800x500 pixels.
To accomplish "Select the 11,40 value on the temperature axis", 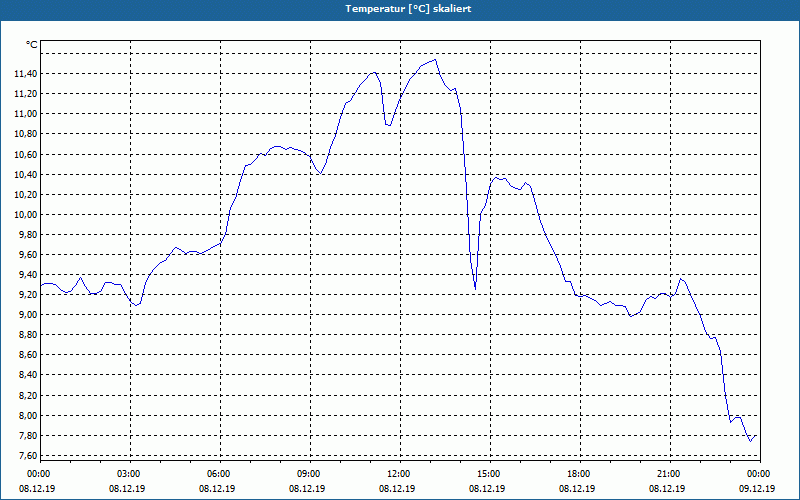I will [x=26, y=73].
